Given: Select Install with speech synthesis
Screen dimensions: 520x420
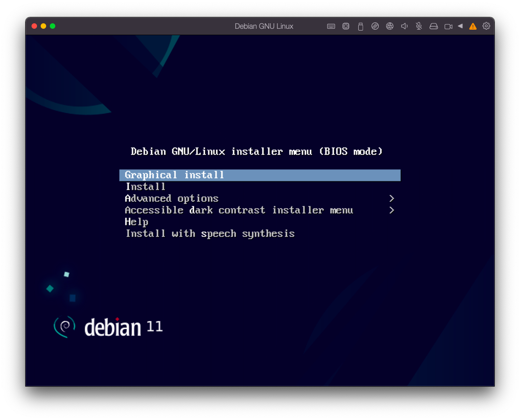Looking at the screenshot, I should click(210, 234).
